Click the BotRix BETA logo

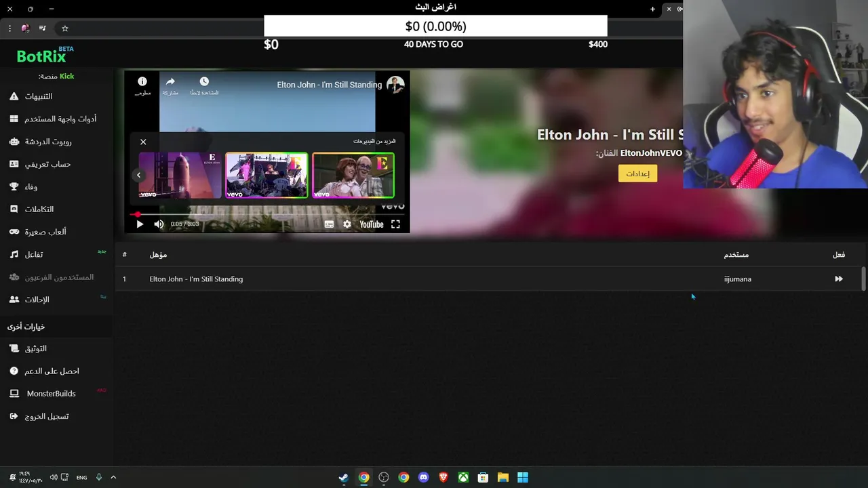45,56
